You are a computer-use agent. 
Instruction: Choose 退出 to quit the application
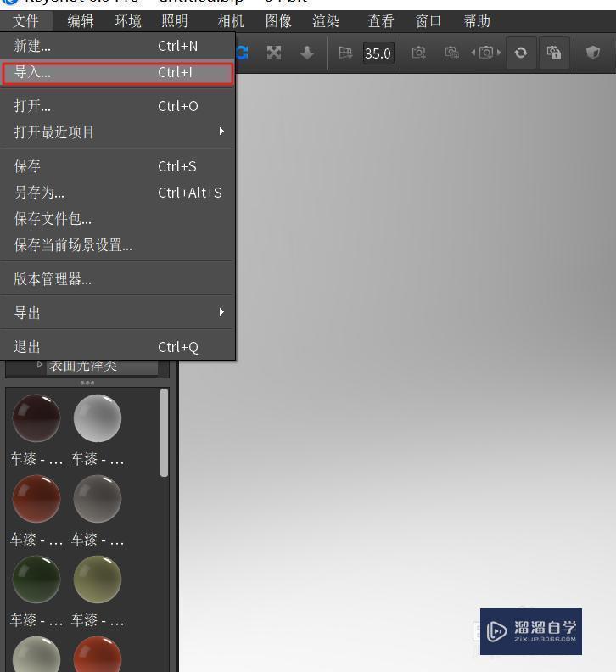pyautogui.click(x=117, y=347)
